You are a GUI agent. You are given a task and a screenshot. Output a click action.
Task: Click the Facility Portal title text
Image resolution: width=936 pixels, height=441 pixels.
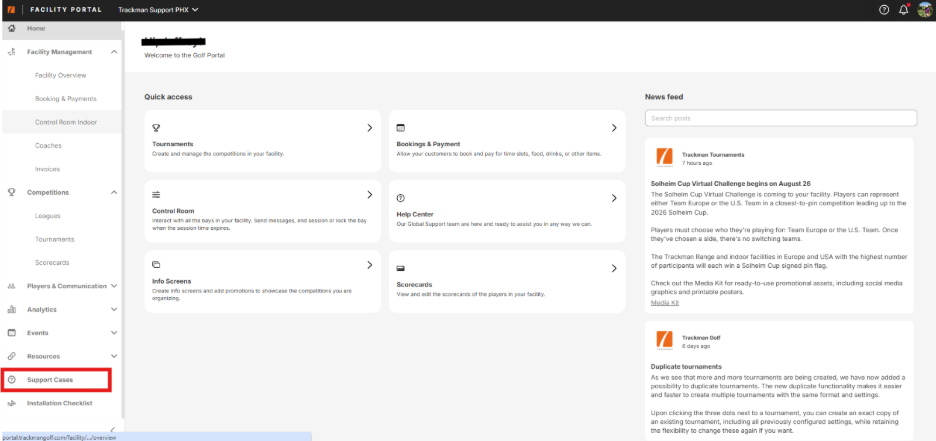[x=66, y=10]
